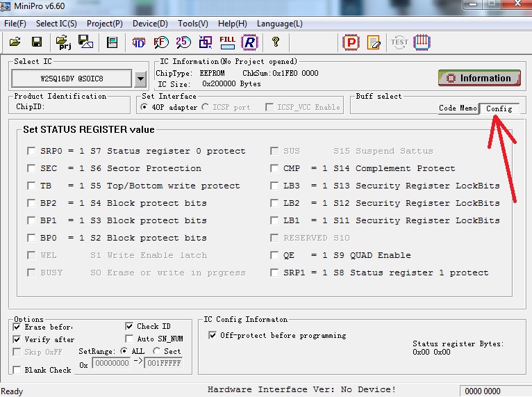The height and width of the screenshot is (397, 532).
Task: Click the Status register Bytes 0x00 0x00 value
Action: pyautogui.click(x=431, y=352)
